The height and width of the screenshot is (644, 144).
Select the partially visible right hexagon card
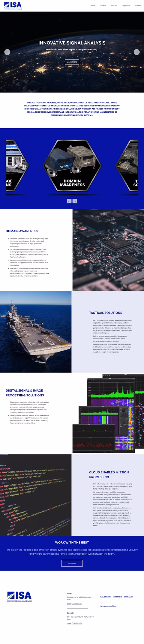click(127, 165)
